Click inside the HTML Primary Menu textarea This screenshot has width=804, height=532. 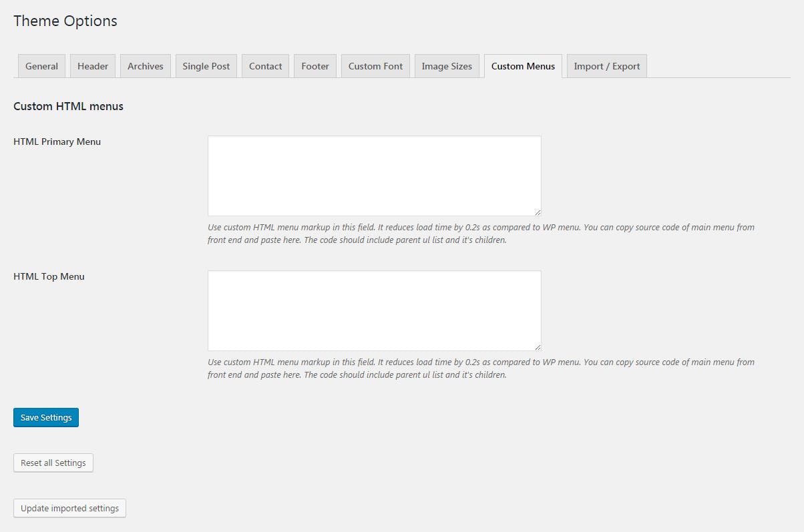click(x=375, y=176)
